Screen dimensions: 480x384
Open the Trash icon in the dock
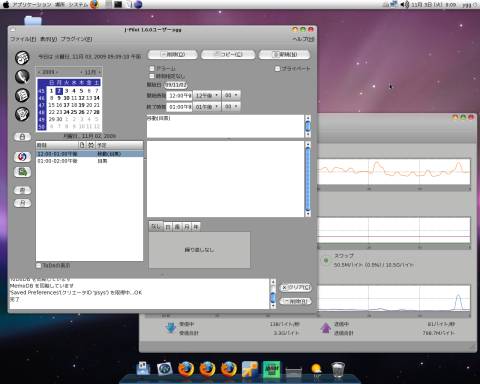[338, 369]
